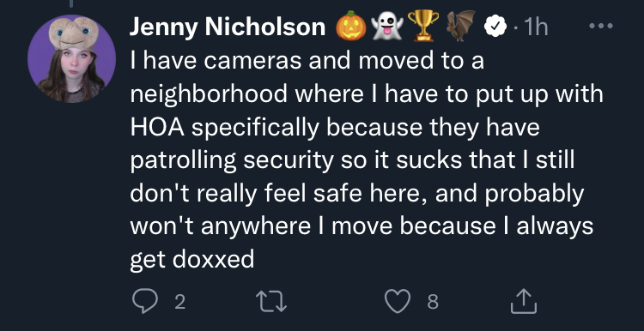Open the three-dot more options menu

click(x=601, y=26)
